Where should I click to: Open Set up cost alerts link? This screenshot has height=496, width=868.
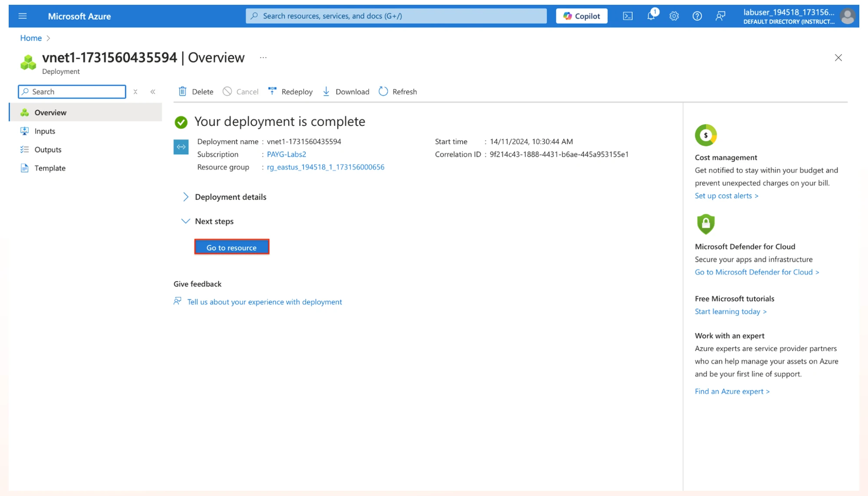click(726, 196)
